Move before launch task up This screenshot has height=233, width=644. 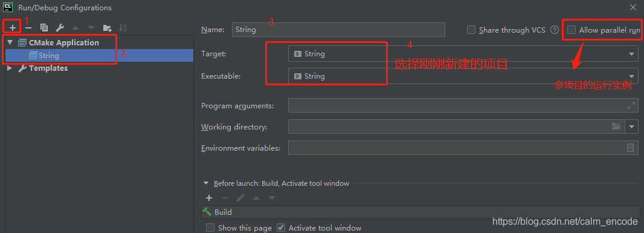256,198
